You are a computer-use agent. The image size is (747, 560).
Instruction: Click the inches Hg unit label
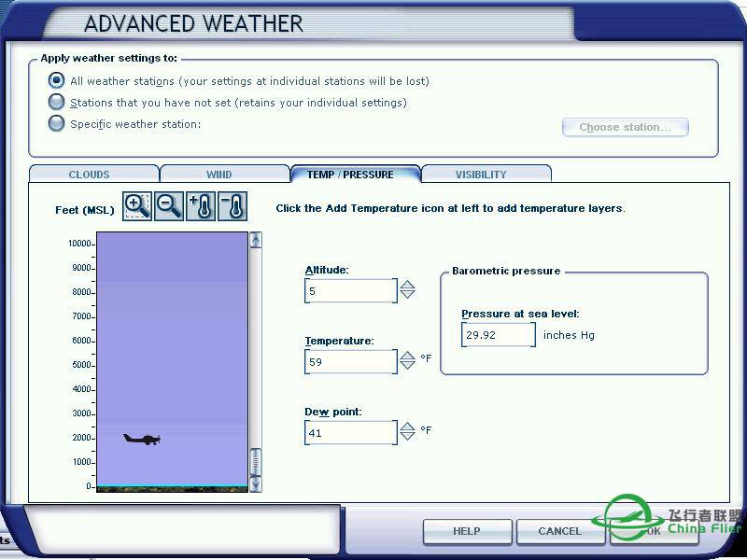click(569, 335)
